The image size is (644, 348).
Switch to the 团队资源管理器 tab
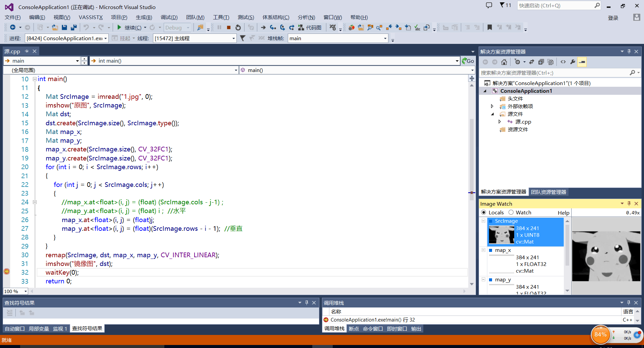[548, 192]
